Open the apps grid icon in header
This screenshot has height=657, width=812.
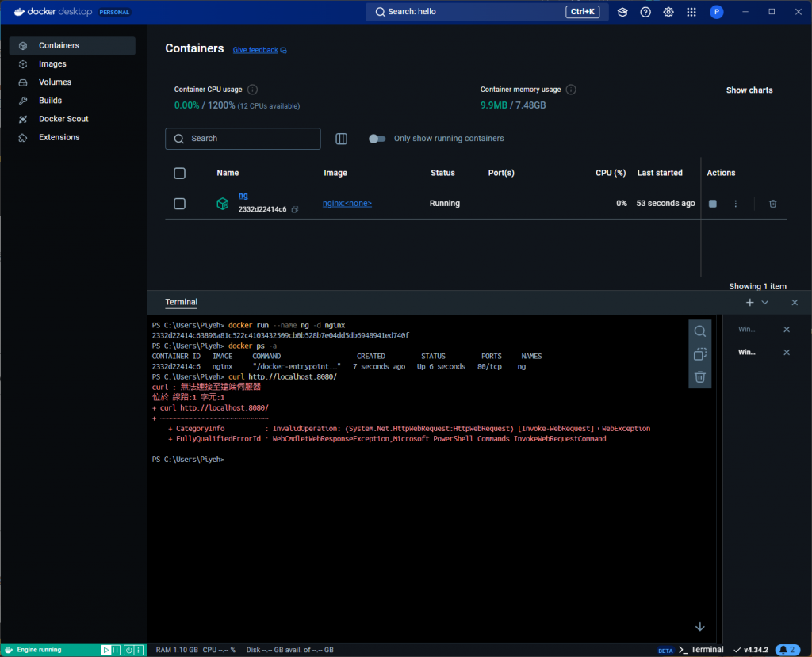point(691,12)
